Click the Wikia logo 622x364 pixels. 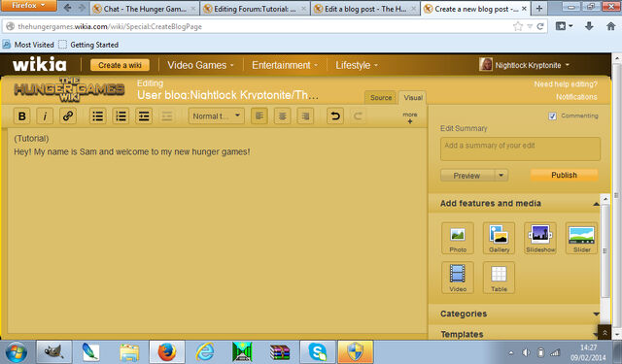[x=39, y=65]
